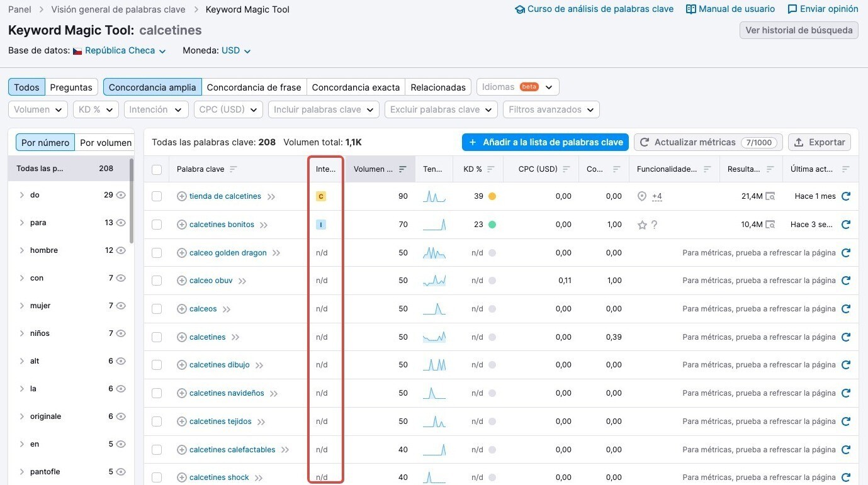The height and width of the screenshot is (485, 868).
Task: Select all keywords with header checkbox
Action: 157,169
